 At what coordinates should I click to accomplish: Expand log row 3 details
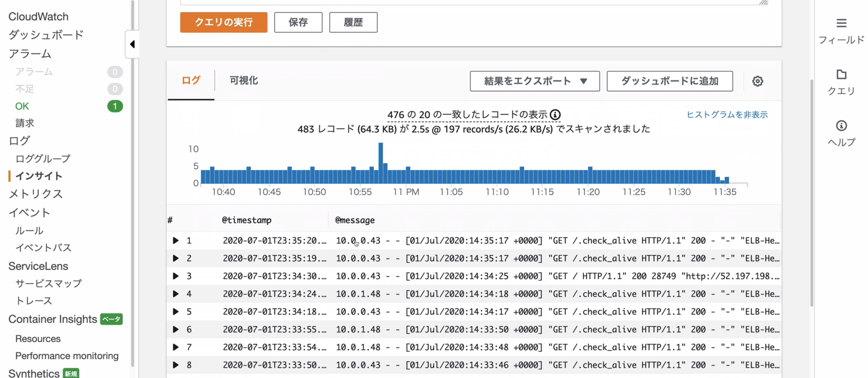175,276
